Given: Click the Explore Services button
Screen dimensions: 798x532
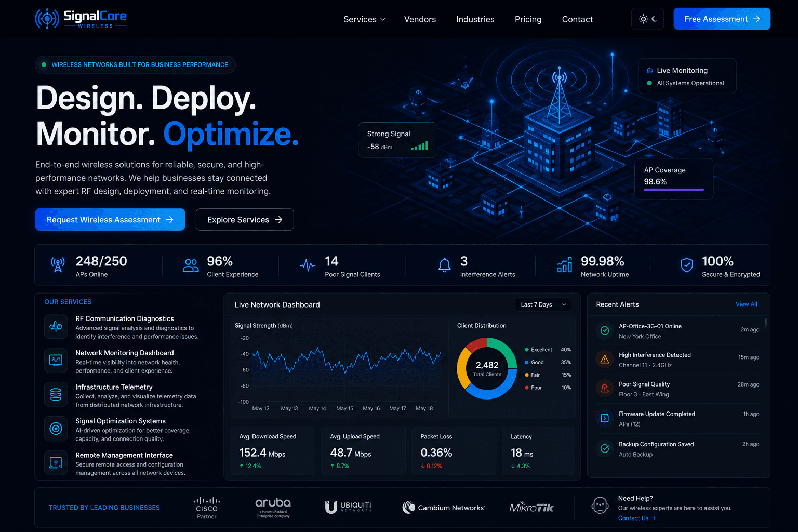Looking at the screenshot, I should [245, 219].
